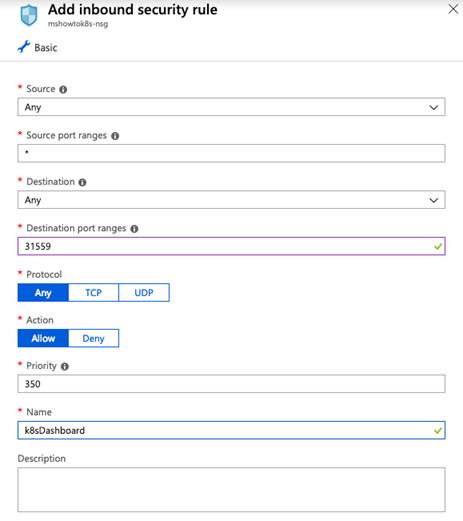463x521 pixels.
Task: Expand the Destination dropdown
Action: point(231,200)
